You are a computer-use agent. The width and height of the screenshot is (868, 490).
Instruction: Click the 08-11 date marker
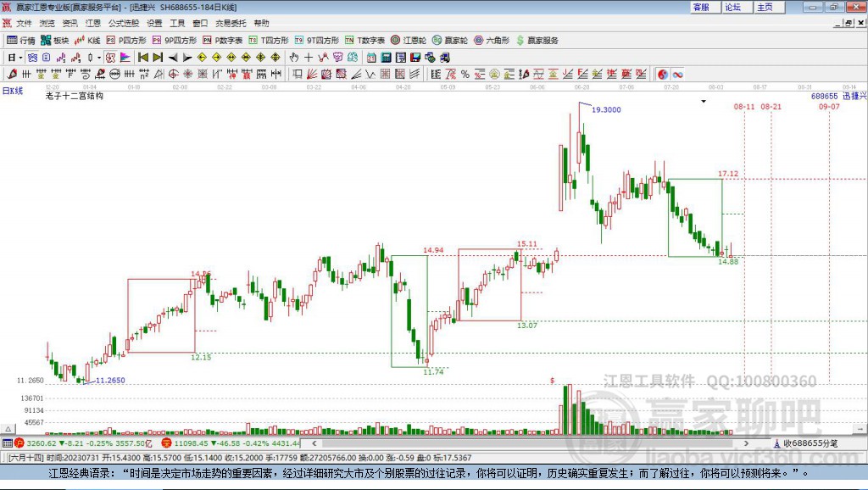coord(744,106)
